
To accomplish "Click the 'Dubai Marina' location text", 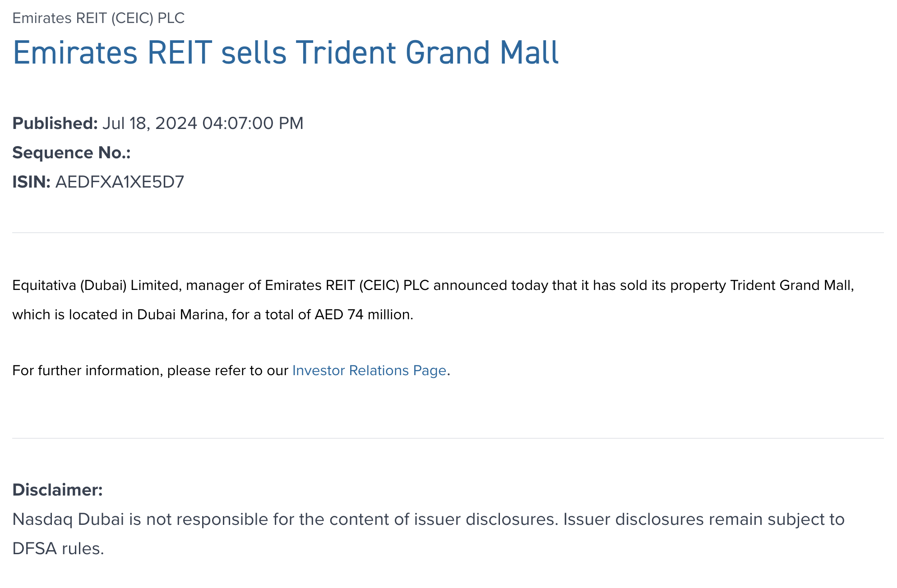I will pos(180,314).
